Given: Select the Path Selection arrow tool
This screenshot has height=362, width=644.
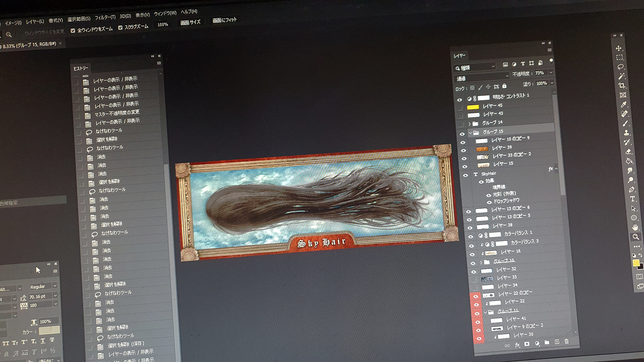Looking at the screenshot, I should pos(633,209).
